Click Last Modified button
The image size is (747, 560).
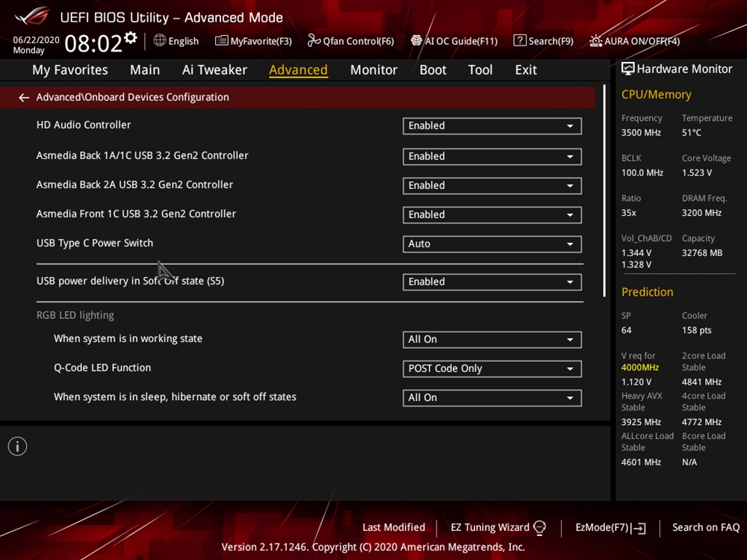(x=394, y=528)
